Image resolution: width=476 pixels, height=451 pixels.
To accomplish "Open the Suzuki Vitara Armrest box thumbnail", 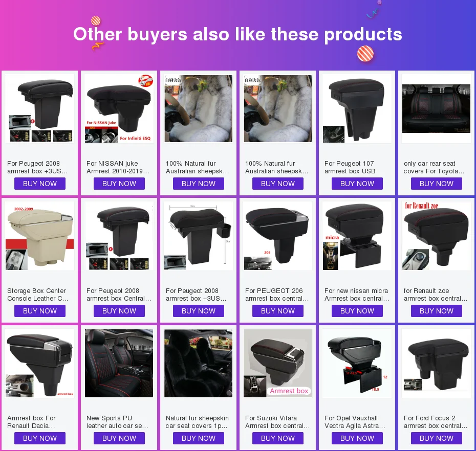I will tap(278, 364).
